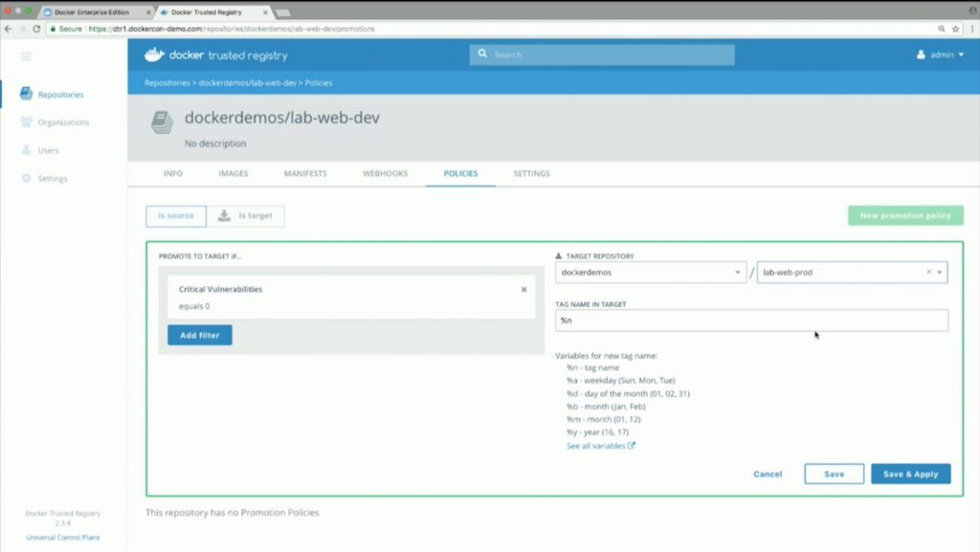Open the lab-web-prod repository dropdown arrow
This screenshot has width=980, height=552.
[x=940, y=273]
